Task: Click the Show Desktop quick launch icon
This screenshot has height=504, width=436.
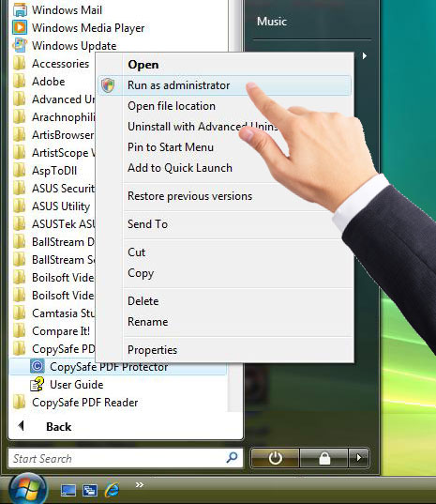Action: click(68, 491)
